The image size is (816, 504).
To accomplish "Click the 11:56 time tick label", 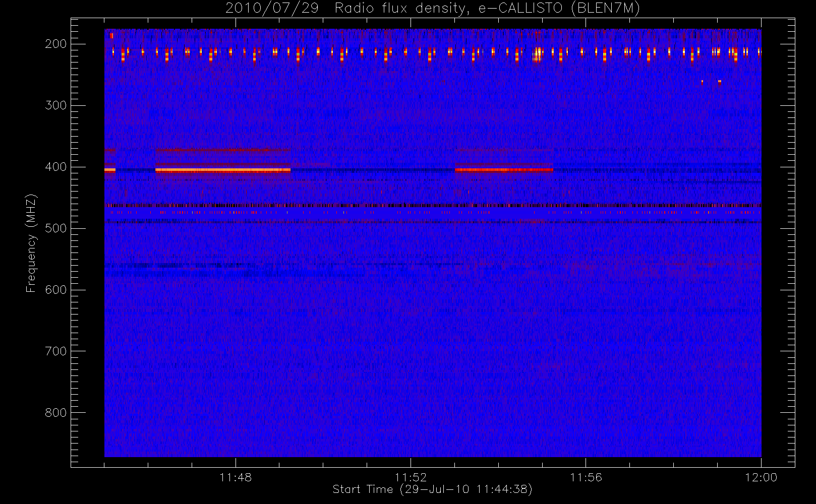I will [x=586, y=477].
